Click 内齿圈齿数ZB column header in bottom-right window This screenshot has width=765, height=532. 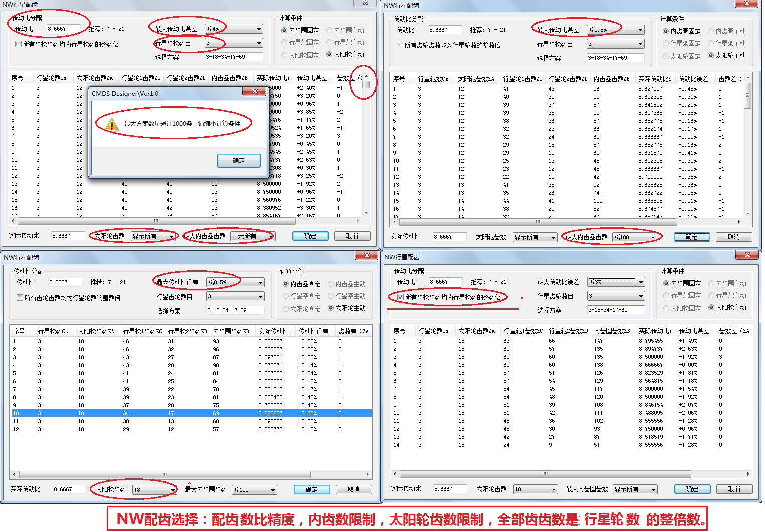[613, 331]
